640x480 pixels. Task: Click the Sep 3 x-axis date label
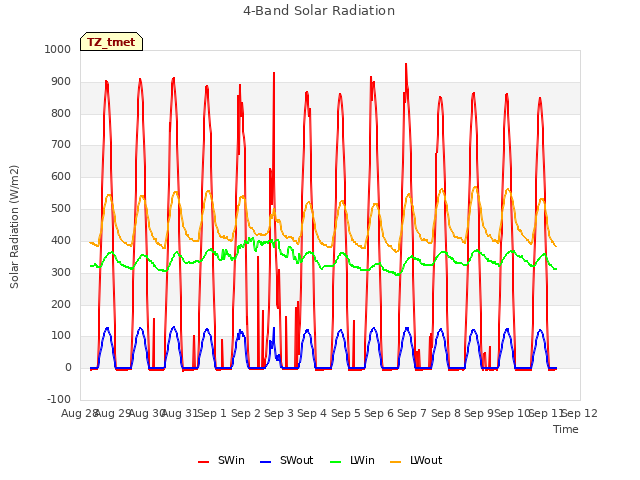click(x=279, y=413)
